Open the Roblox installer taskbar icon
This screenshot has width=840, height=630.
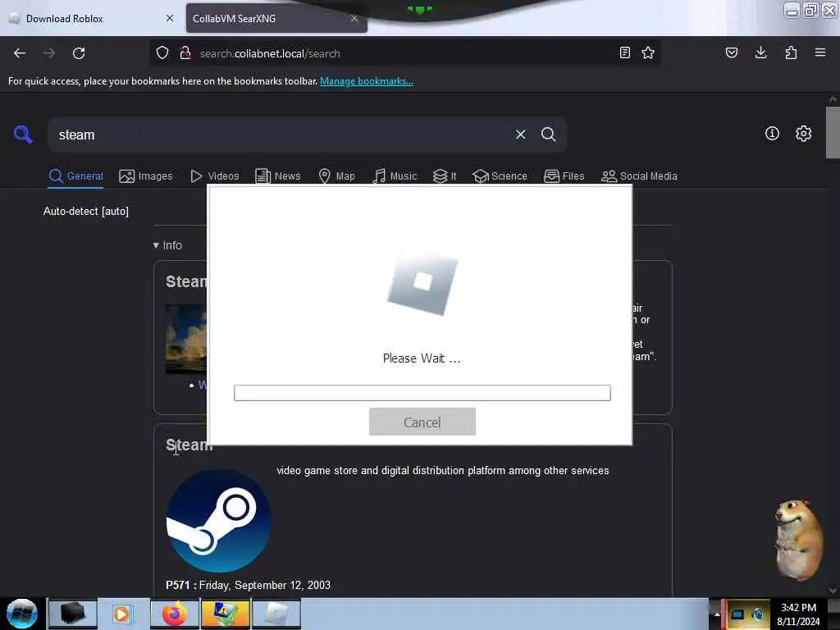(x=276, y=614)
